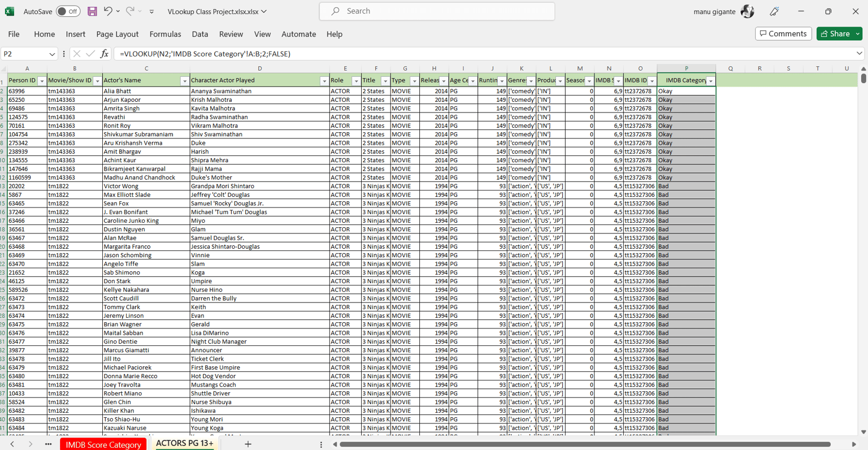Image resolution: width=868 pixels, height=450 pixels.
Task: Select column P header
Action: (x=687, y=68)
